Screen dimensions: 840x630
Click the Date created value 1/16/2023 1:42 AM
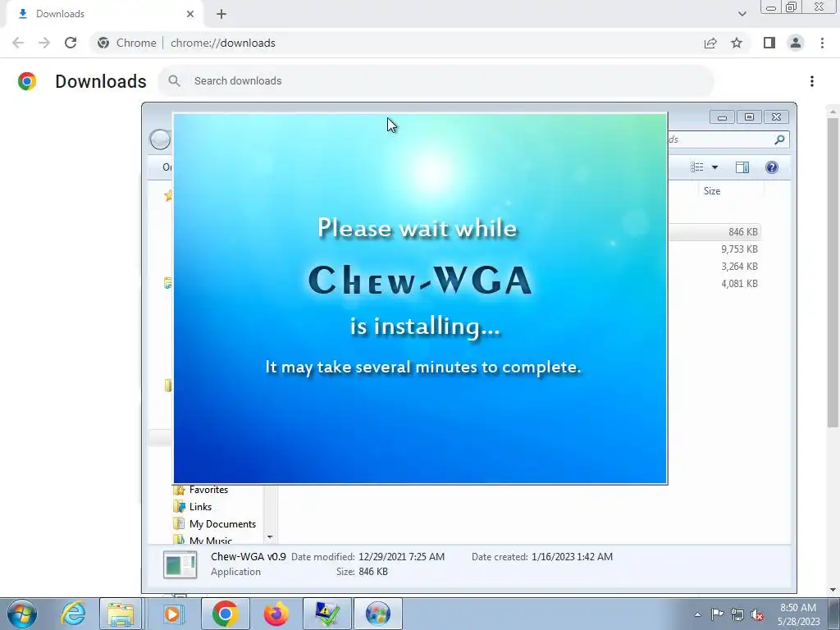[x=572, y=557]
